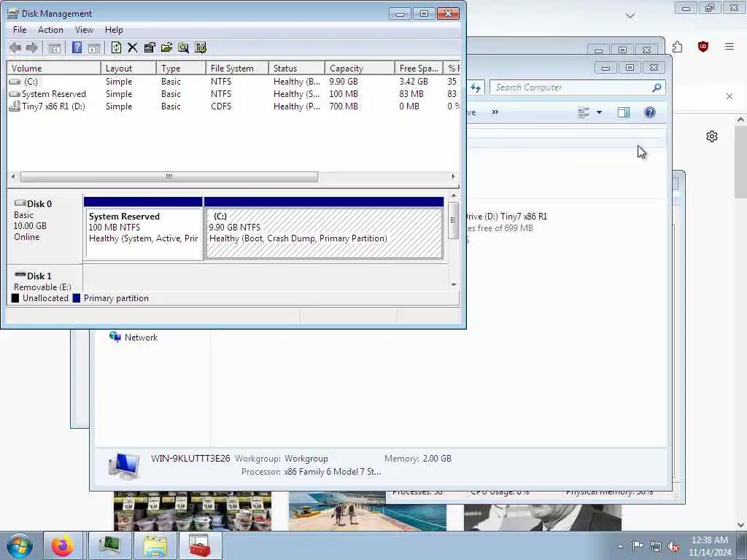747x560 pixels.
Task: Click the Primary partition blue legend swatch
Action: pyautogui.click(x=76, y=298)
